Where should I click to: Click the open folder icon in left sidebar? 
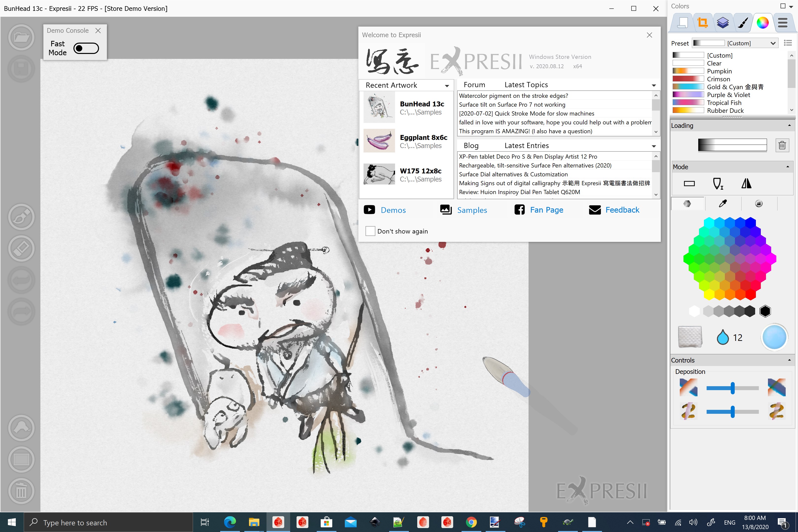(21, 37)
